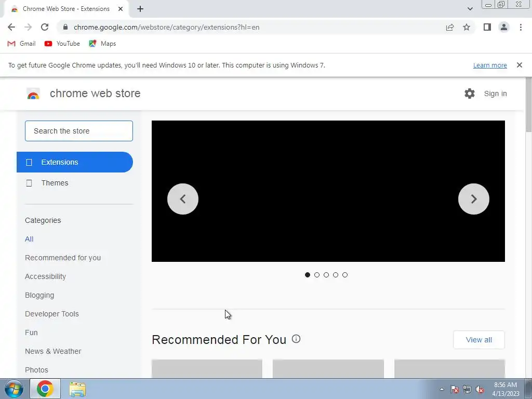Open File Explorer from the taskbar

click(77, 389)
